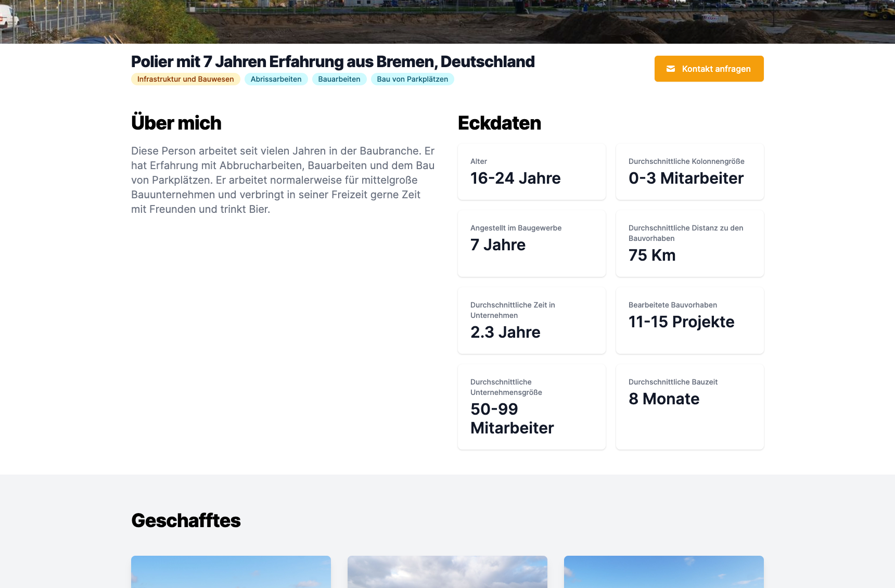The height and width of the screenshot is (588, 895).
Task: Click the Eckdaten heading
Action: [x=500, y=123]
